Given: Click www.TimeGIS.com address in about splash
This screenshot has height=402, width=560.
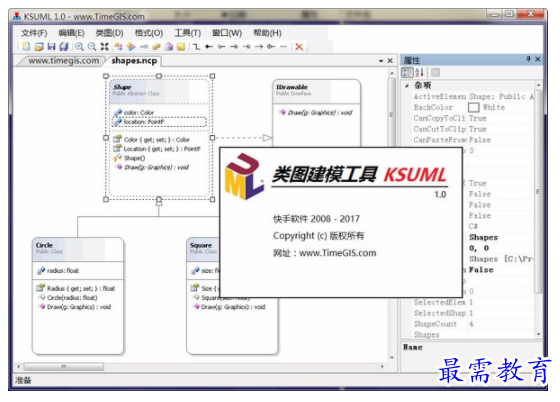Looking at the screenshot, I should coord(338,253).
